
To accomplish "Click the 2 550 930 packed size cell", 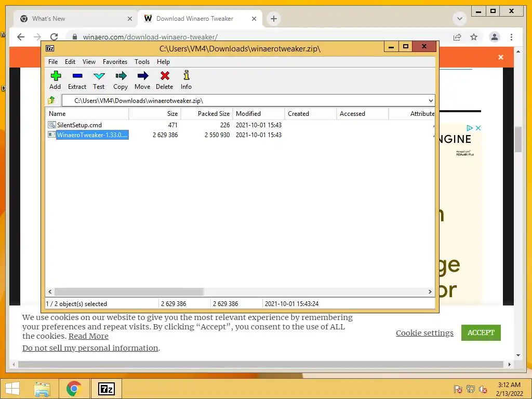I will click(x=217, y=135).
